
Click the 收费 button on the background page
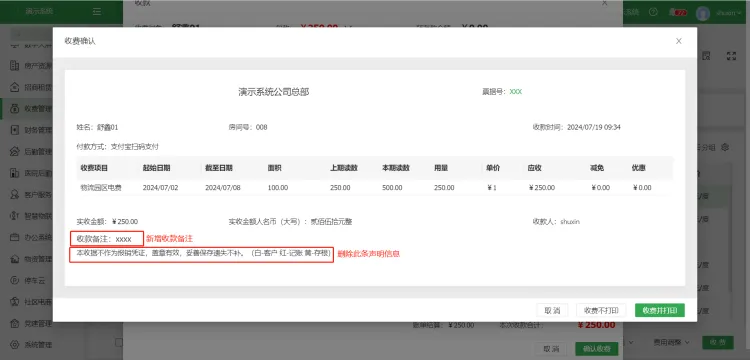click(717, 342)
